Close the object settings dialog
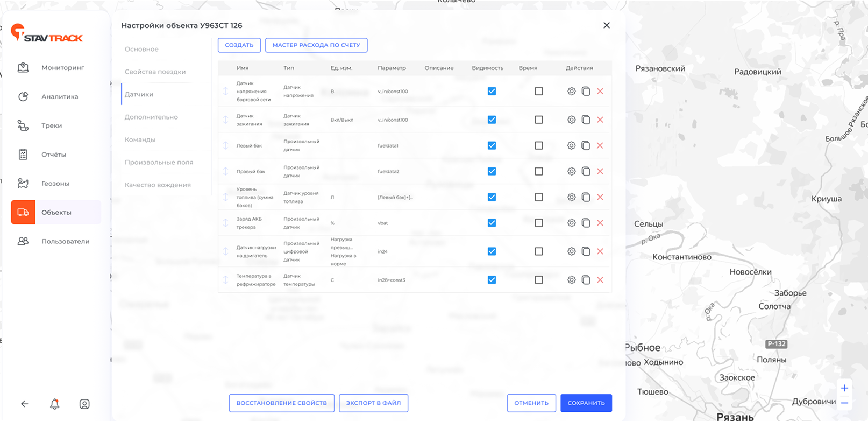 (606, 25)
